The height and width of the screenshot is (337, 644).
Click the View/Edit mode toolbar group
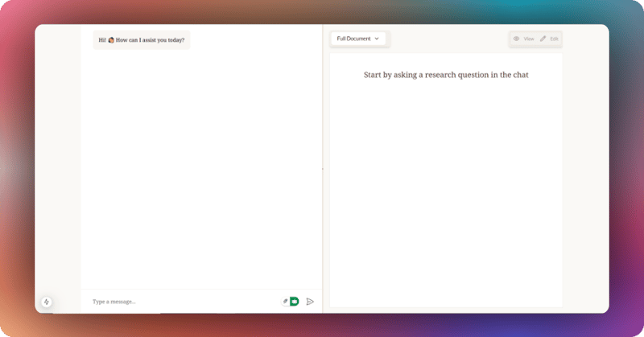(x=535, y=39)
